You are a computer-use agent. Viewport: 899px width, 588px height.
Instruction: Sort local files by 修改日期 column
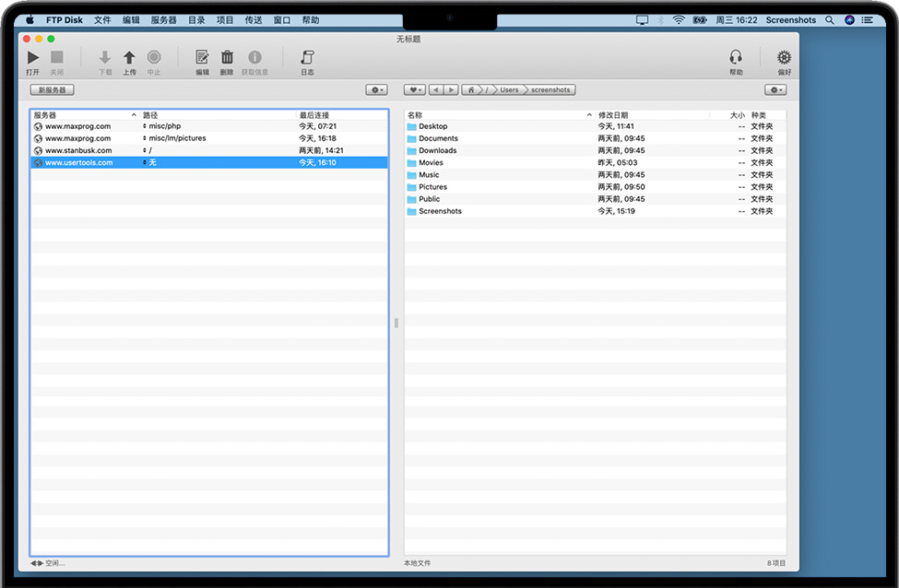pyautogui.click(x=613, y=115)
